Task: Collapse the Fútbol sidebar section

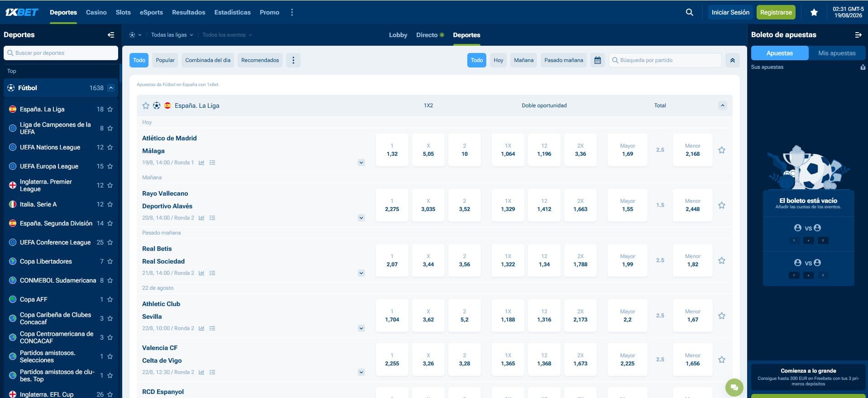Action: pos(111,88)
